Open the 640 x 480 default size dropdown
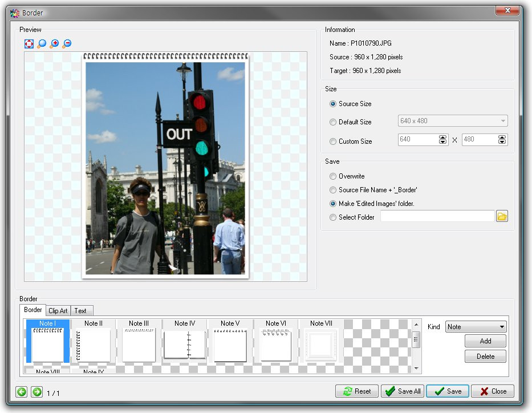The width and height of the screenshot is (532, 413). tap(453, 121)
